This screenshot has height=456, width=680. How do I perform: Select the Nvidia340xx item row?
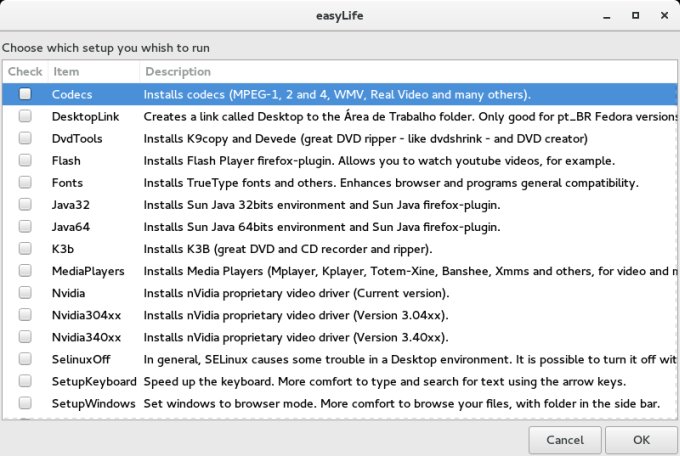click(x=86, y=337)
